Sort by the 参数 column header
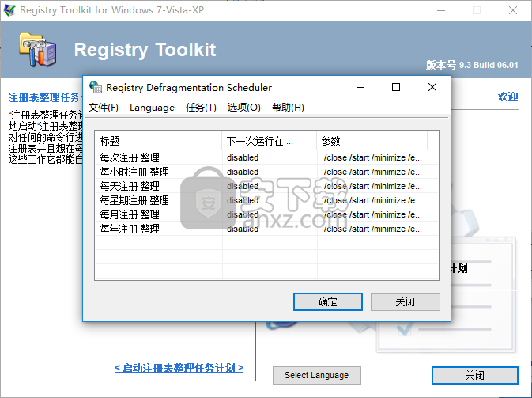 (x=372, y=141)
